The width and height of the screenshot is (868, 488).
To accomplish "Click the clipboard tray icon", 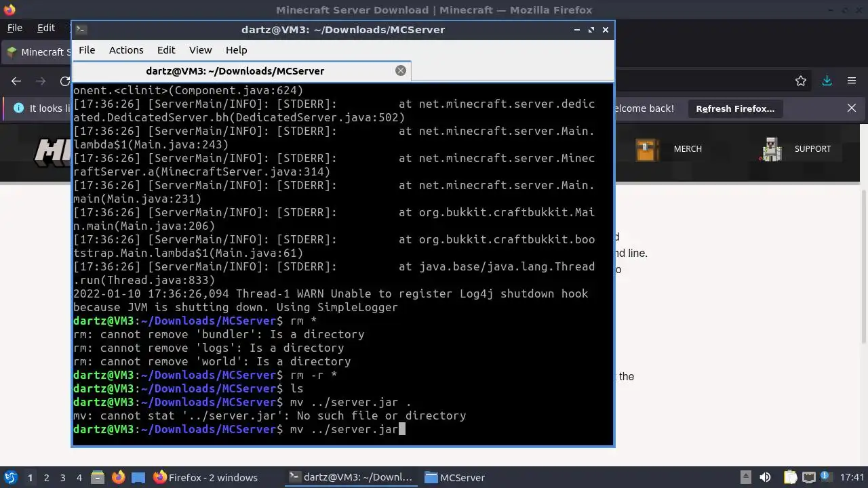I will click(x=790, y=477).
